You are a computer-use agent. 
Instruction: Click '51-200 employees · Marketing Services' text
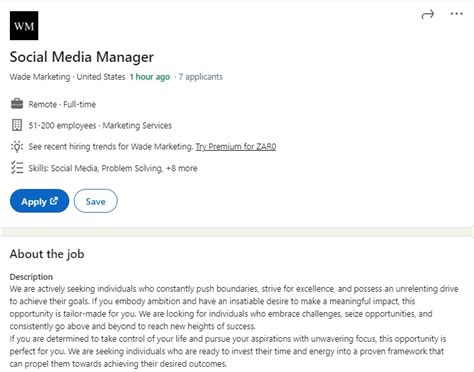100,125
